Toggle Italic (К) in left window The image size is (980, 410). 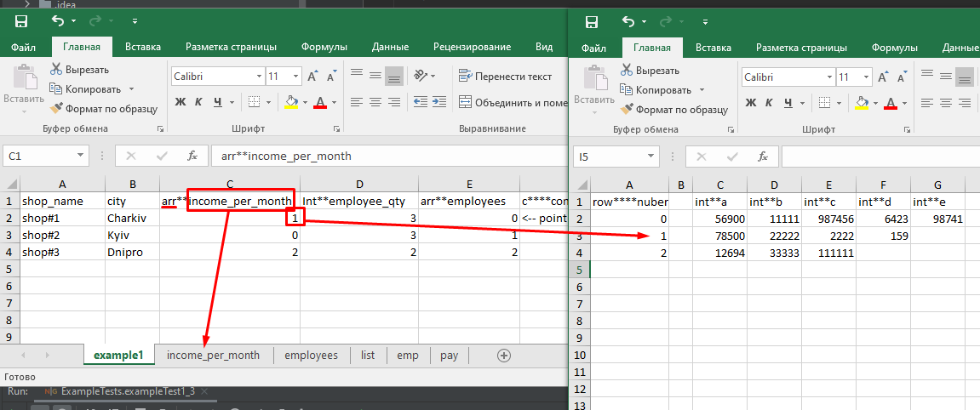pyautogui.click(x=198, y=102)
